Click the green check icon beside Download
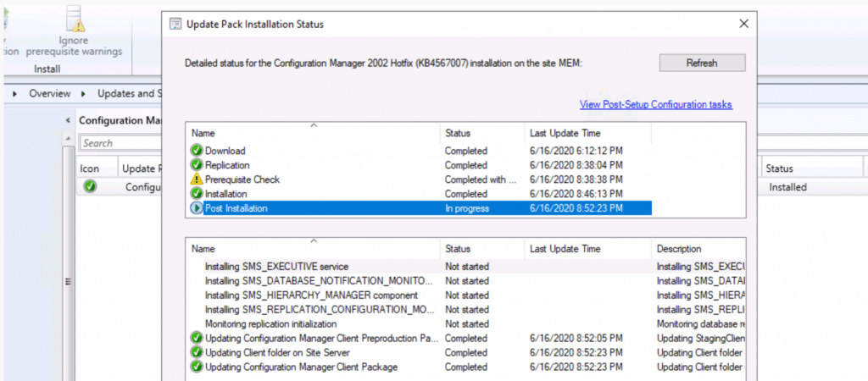The height and width of the screenshot is (381, 868). (x=197, y=151)
